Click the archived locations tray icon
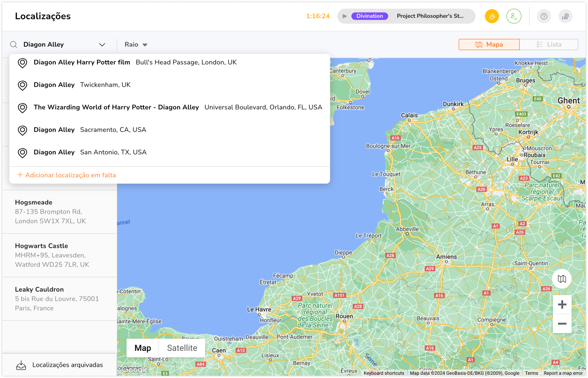The height and width of the screenshot is (378, 588). click(x=21, y=365)
